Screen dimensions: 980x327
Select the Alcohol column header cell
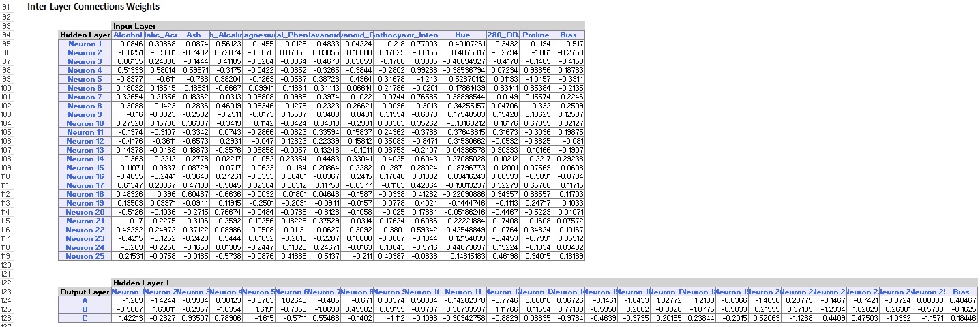128,35
